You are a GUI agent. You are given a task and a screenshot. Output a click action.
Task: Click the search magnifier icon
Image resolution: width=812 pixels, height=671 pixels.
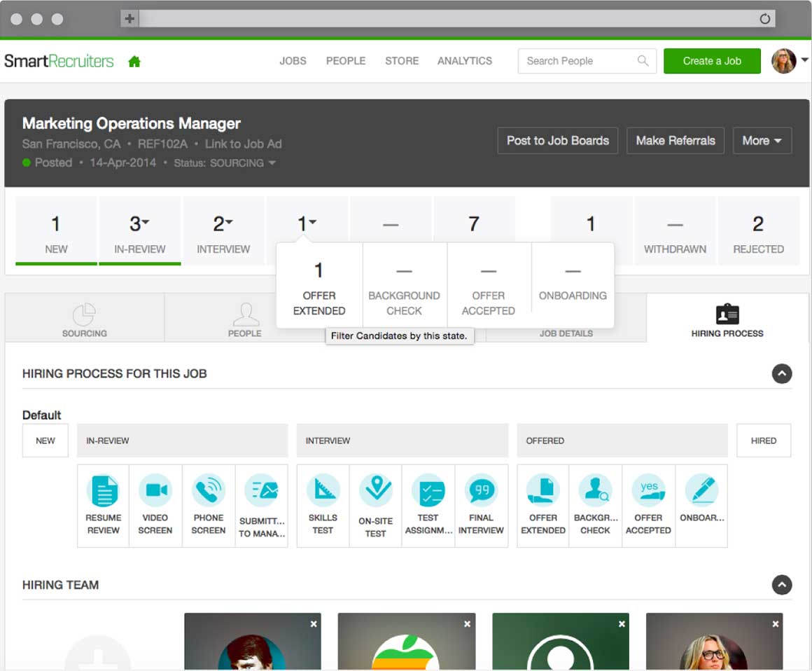pyautogui.click(x=643, y=61)
